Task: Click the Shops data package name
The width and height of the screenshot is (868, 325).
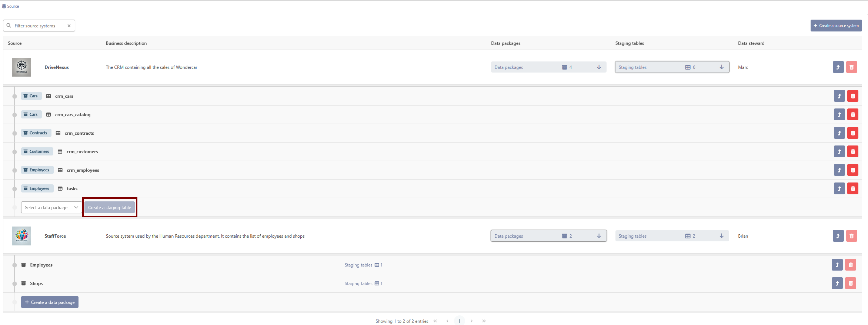Action: [x=36, y=284]
